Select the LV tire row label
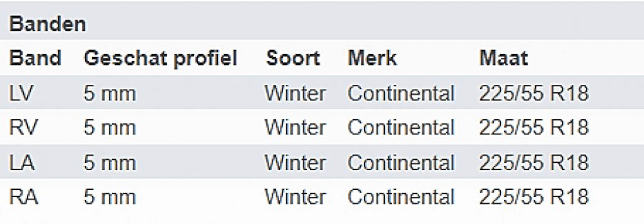This screenshot has width=644, height=224. click(x=21, y=93)
